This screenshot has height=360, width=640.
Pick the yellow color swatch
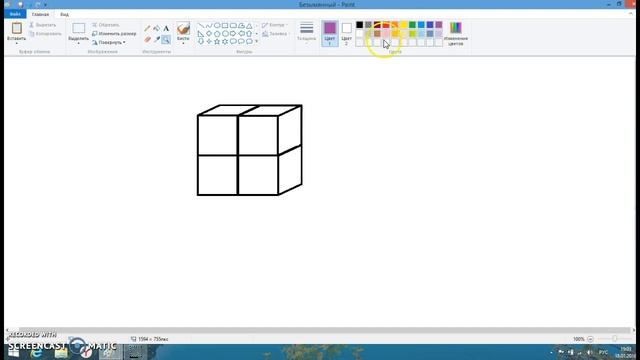[x=403, y=25]
